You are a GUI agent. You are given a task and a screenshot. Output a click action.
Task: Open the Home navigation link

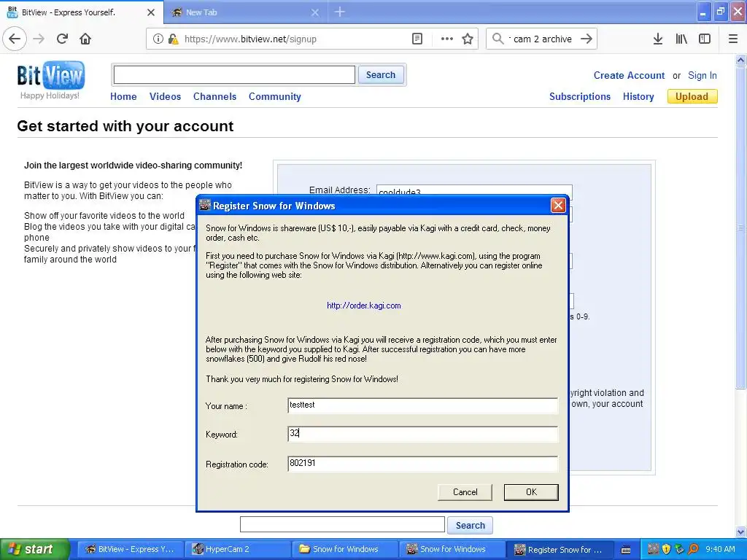[x=123, y=97]
